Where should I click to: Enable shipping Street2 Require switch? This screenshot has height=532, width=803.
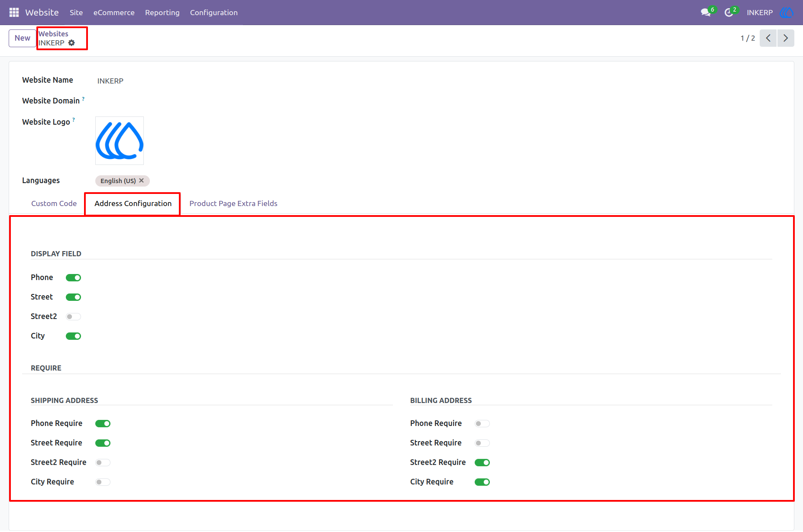point(103,462)
